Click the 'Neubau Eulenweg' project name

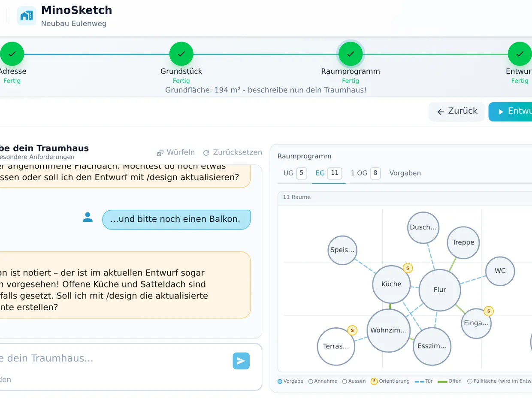pyautogui.click(x=74, y=24)
